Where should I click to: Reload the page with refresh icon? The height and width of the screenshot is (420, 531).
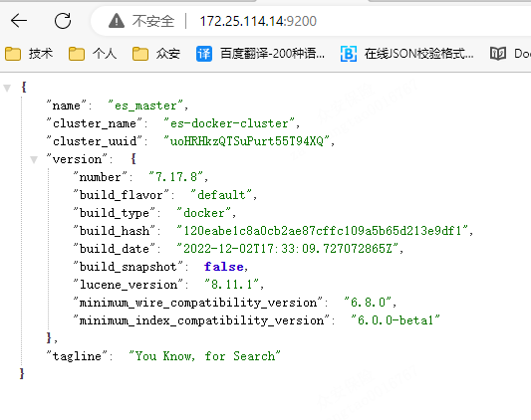pos(63,21)
